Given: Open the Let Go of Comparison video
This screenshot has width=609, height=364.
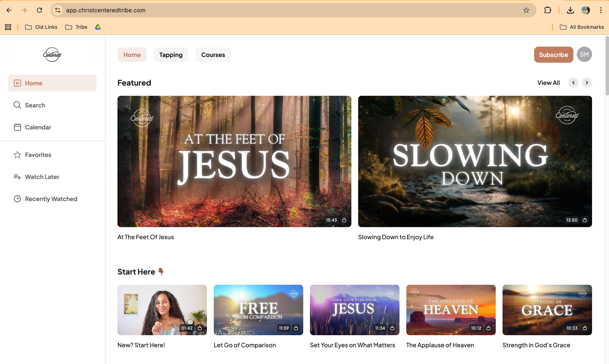Looking at the screenshot, I should pos(258,310).
